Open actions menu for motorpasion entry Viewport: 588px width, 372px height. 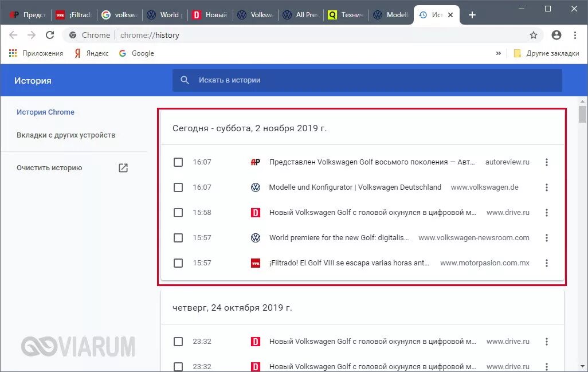(546, 263)
